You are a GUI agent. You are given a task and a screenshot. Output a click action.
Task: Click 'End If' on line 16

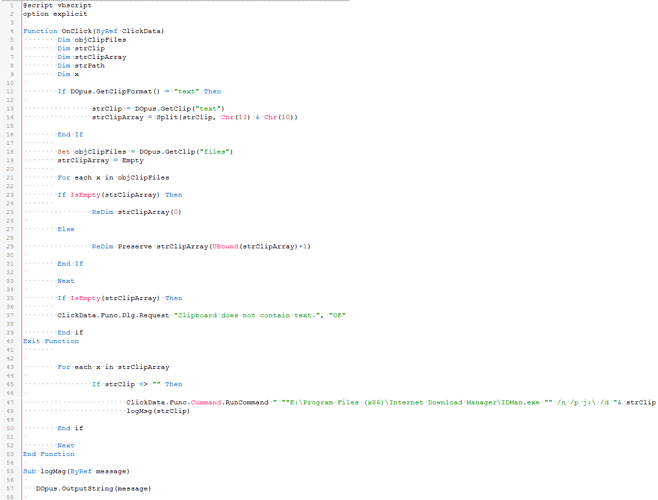pyautogui.click(x=70, y=135)
